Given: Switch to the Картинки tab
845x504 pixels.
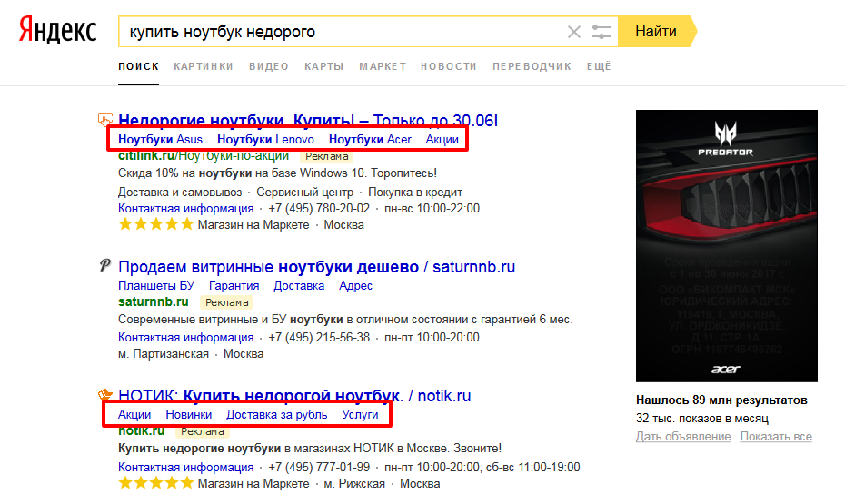Looking at the screenshot, I should tap(203, 66).
